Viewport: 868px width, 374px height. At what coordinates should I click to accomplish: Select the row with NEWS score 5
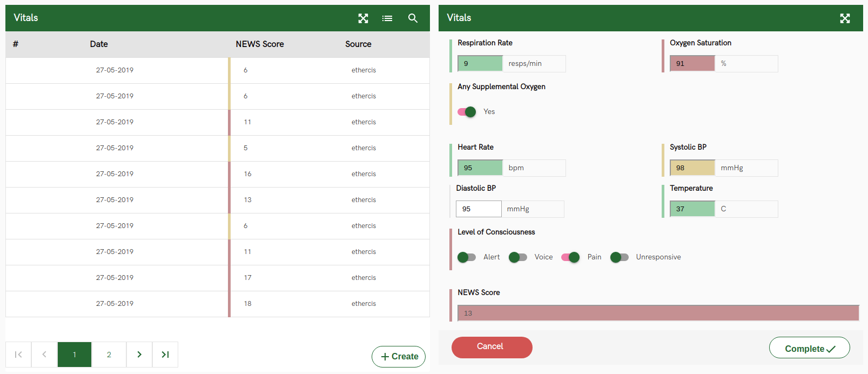[x=218, y=148]
